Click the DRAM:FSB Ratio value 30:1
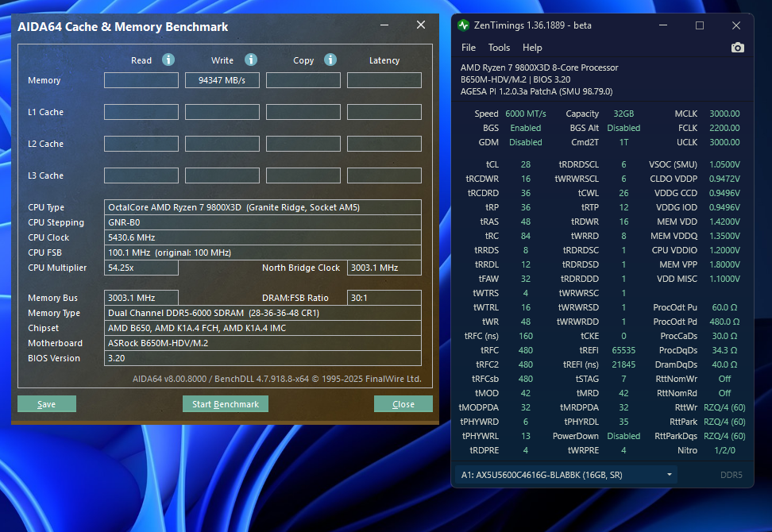 pos(384,298)
